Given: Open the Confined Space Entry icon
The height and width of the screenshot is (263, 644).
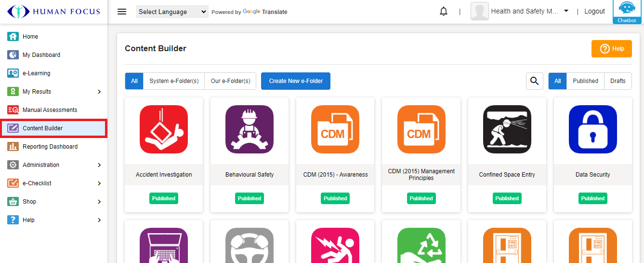Looking at the screenshot, I should (507, 129).
